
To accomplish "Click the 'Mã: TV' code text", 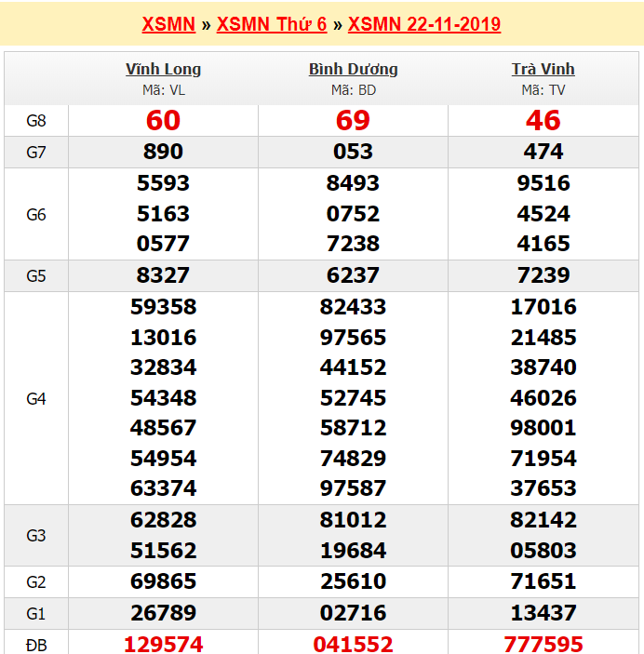I will coord(543,90).
